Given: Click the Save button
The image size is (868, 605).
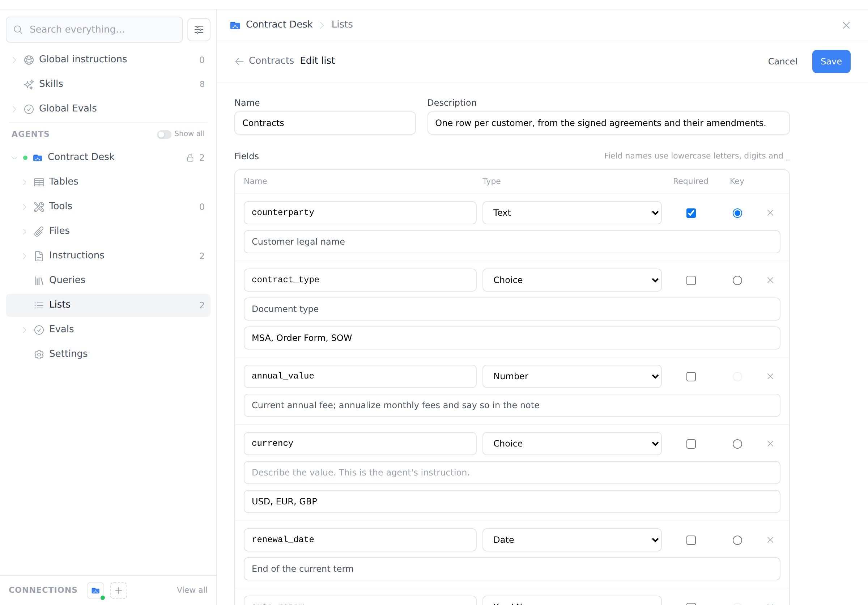Looking at the screenshot, I should [831, 61].
